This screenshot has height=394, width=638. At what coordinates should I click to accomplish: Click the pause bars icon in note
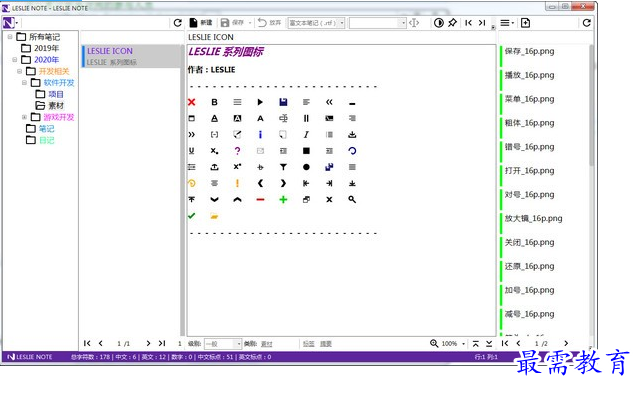(x=306, y=118)
